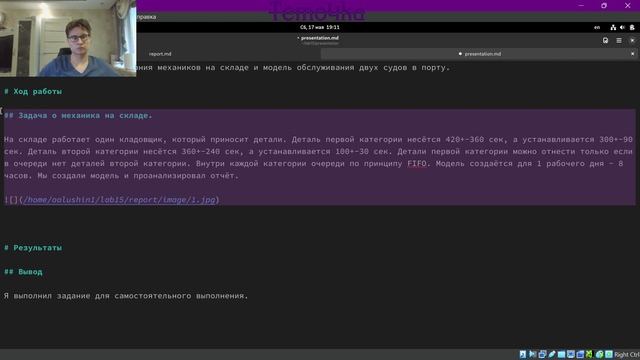Click the VirtualBox shared folders status icon
This screenshot has width=640, height=360.
click(x=561, y=354)
